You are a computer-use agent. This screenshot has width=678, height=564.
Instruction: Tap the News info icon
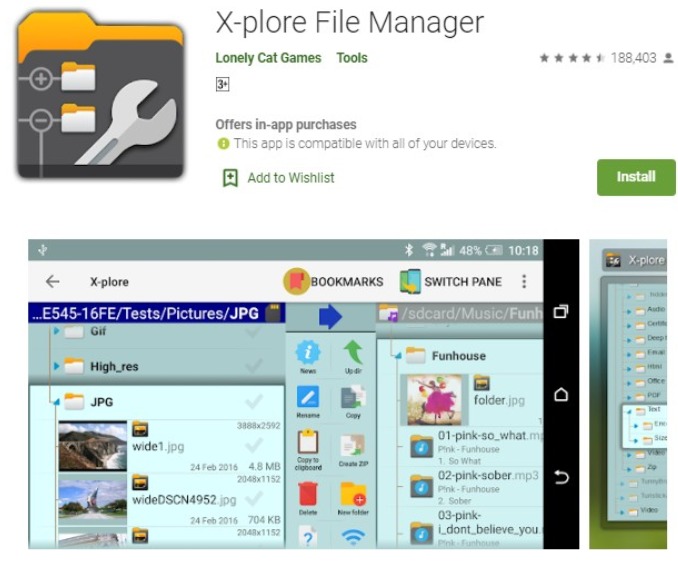(308, 353)
